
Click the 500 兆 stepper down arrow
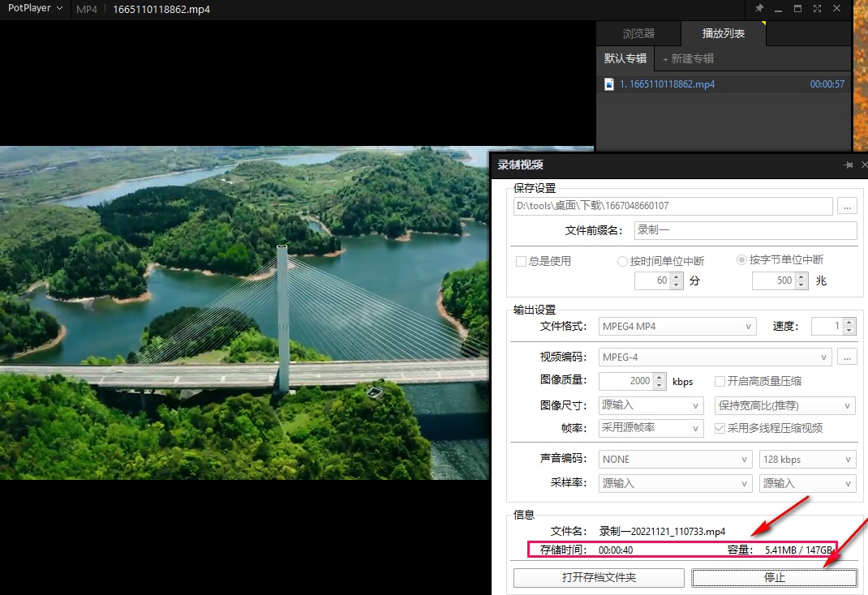point(801,285)
